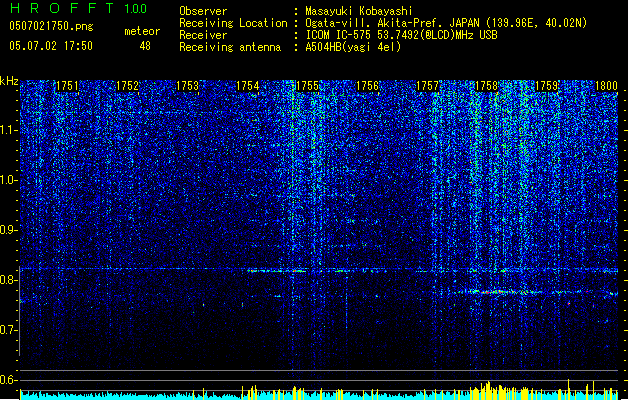Click the Receiving Location label
The width and height of the screenshot is (629, 400).
(x=233, y=23)
